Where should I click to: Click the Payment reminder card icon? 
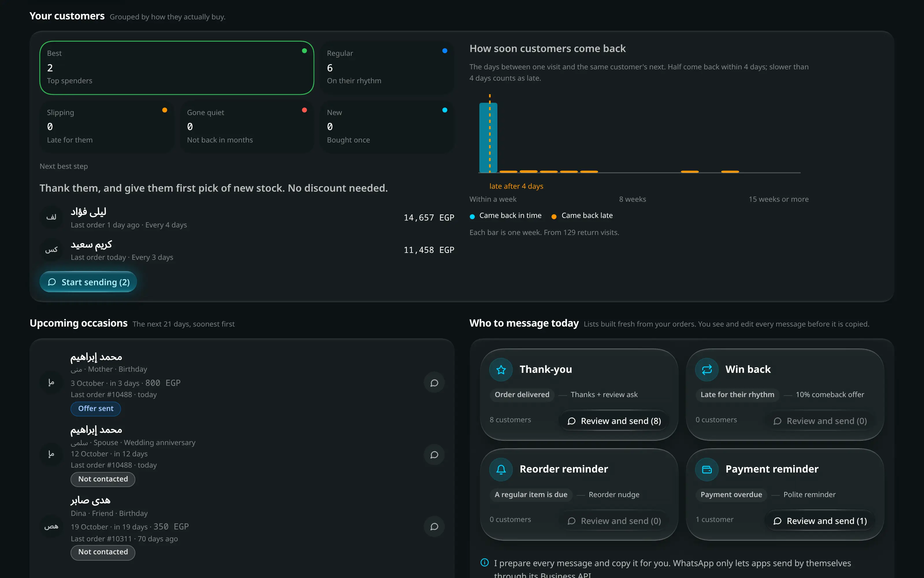click(707, 469)
